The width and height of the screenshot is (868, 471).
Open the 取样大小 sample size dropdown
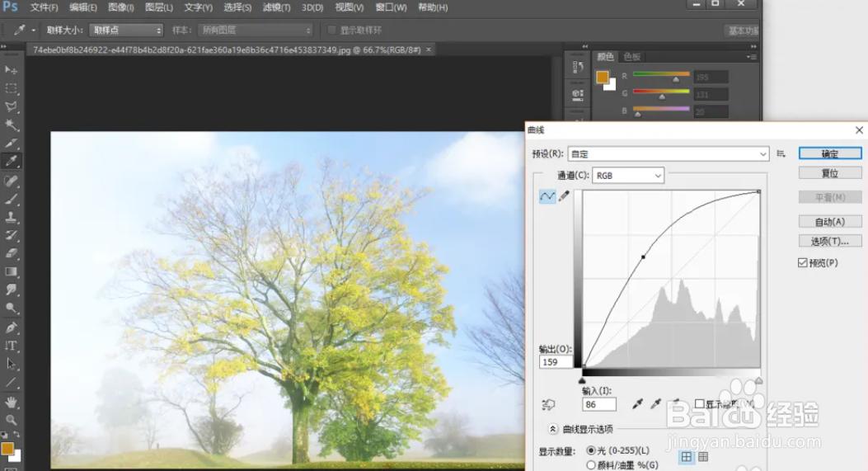coord(126,30)
